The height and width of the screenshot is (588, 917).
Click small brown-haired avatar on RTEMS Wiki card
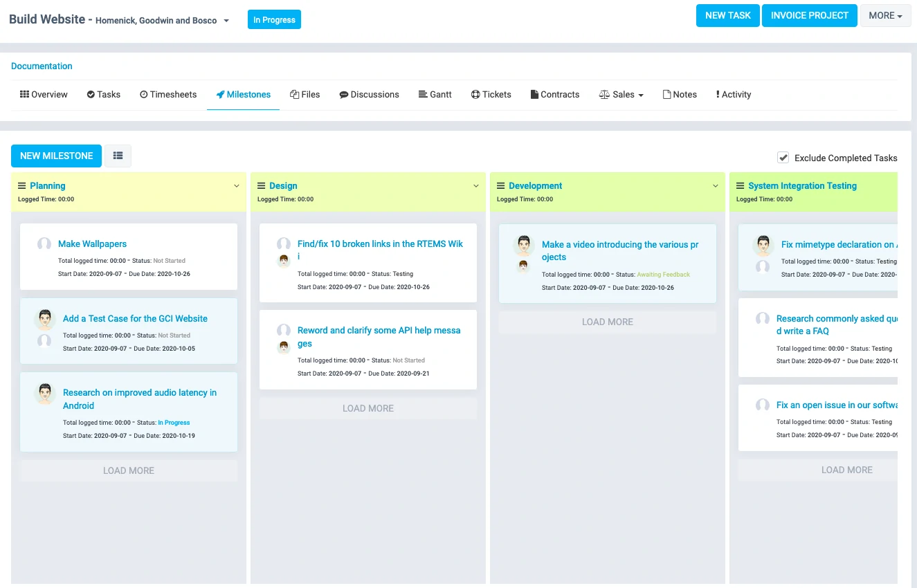point(284,261)
